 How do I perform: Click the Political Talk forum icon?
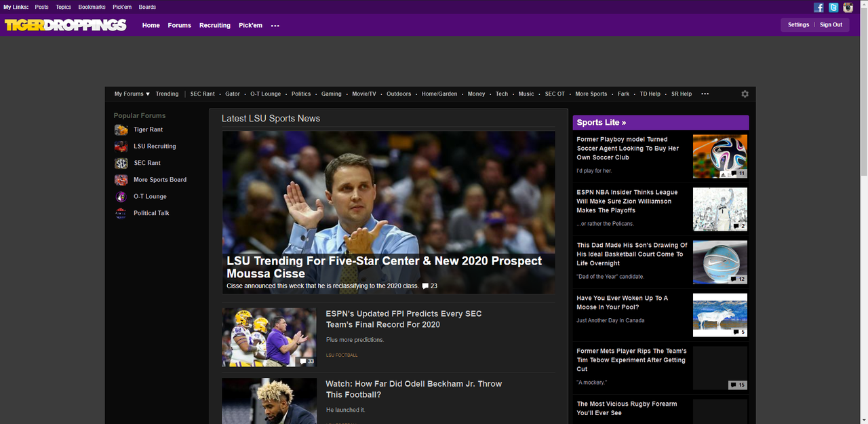tap(121, 214)
